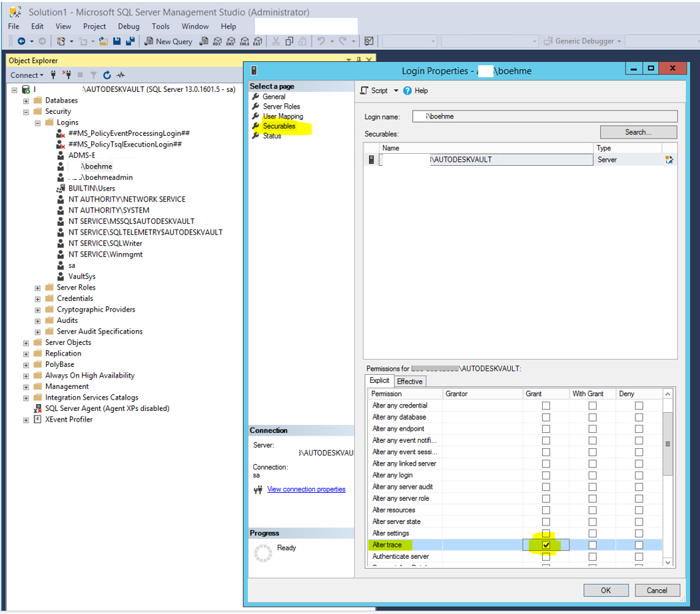The image size is (700, 614).
Task: Click the Save icon on the toolbar
Action: point(117,41)
